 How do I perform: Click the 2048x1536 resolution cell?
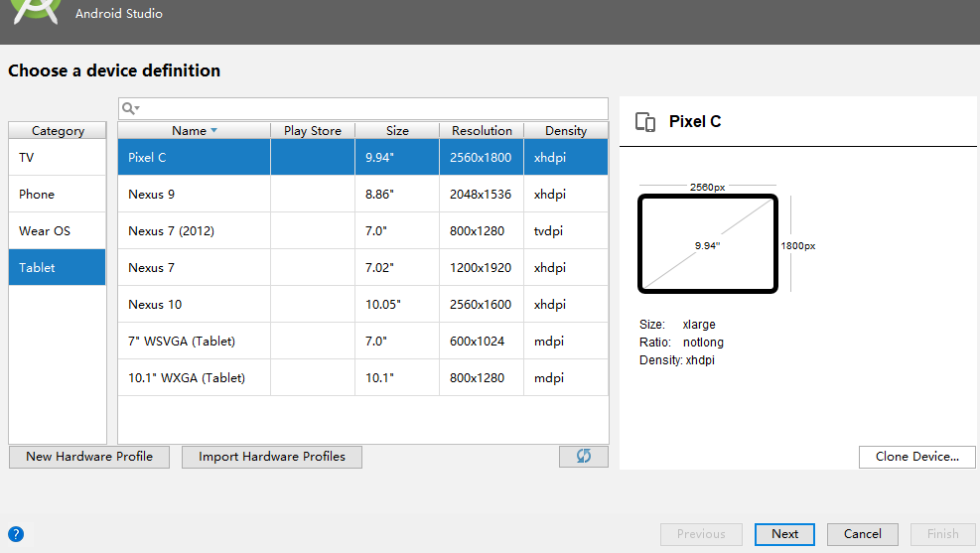click(x=482, y=195)
